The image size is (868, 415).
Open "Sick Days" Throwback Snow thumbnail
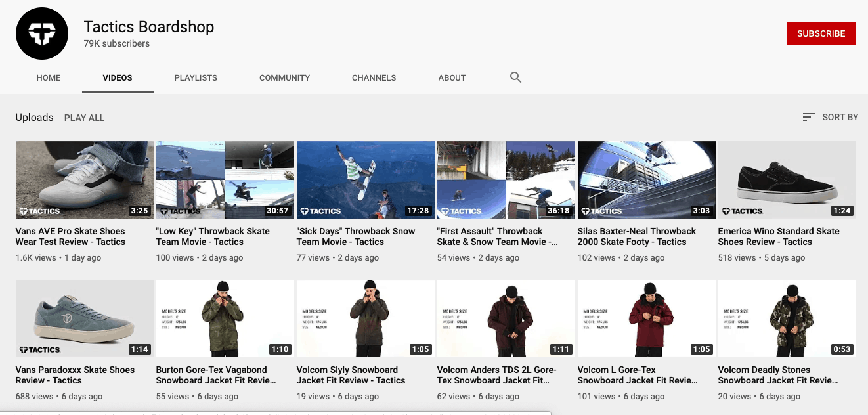click(366, 180)
